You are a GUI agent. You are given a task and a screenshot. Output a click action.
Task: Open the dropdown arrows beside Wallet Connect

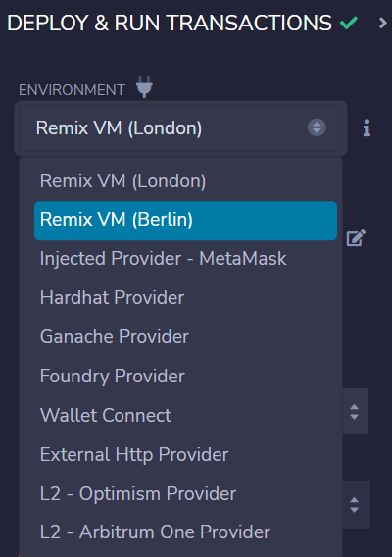pos(355,412)
